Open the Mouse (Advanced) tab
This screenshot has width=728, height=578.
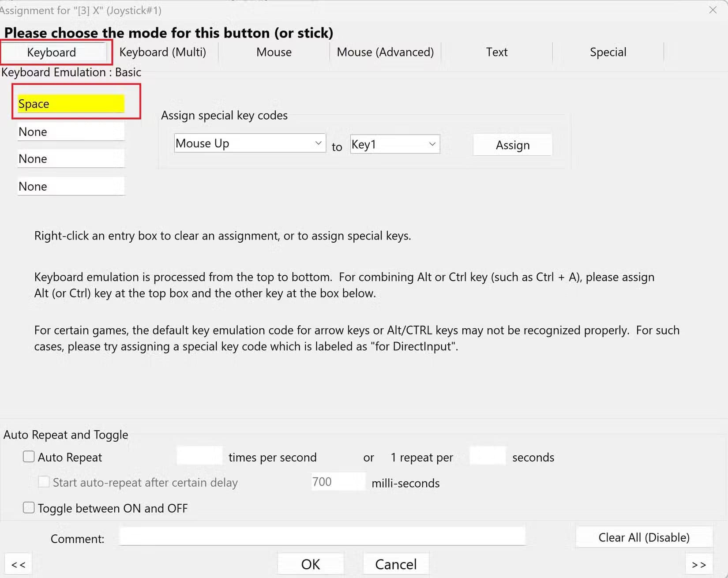coord(385,52)
